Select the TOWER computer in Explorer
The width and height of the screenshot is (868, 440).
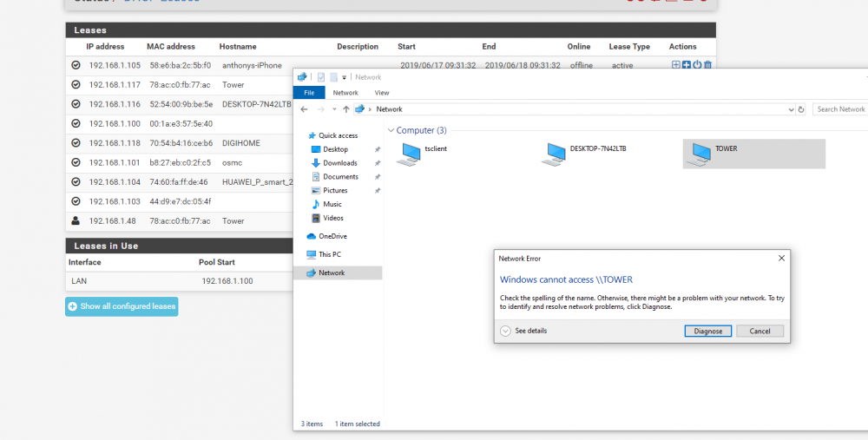pos(754,154)
